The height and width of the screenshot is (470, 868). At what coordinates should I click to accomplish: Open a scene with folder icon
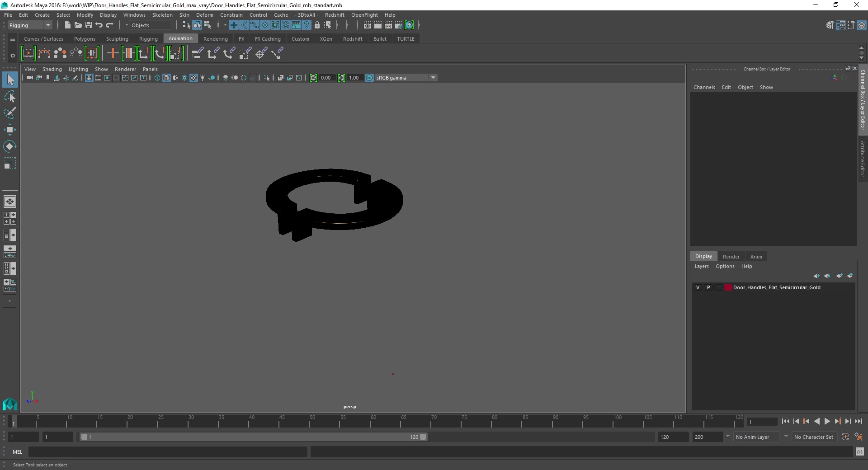pos(78,25)
